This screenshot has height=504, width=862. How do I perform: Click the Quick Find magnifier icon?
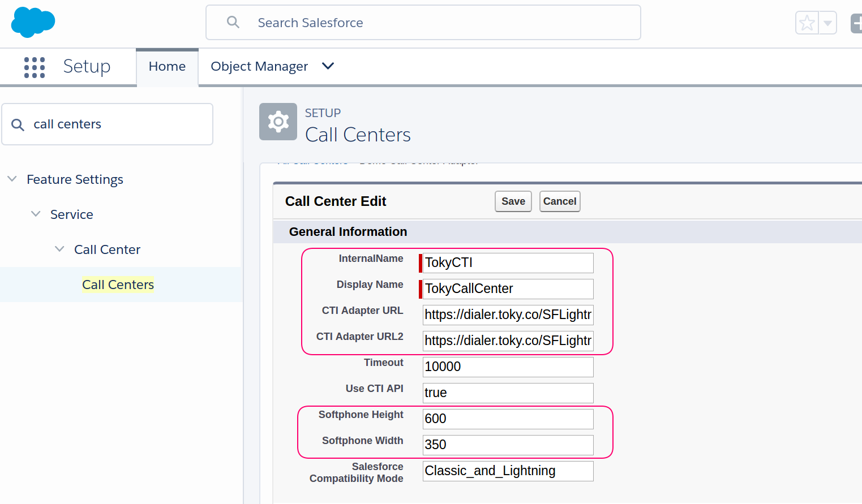pos(18,124)
